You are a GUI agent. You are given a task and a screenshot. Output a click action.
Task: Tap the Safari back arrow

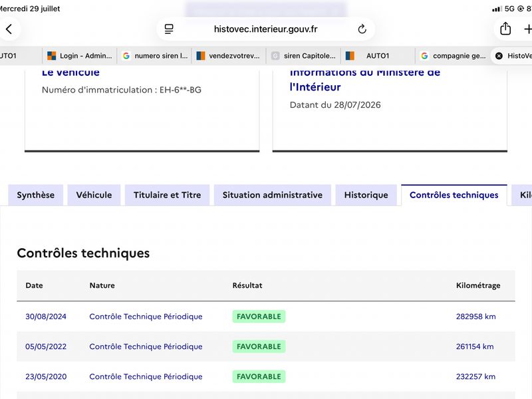click(x=9, y=29)
